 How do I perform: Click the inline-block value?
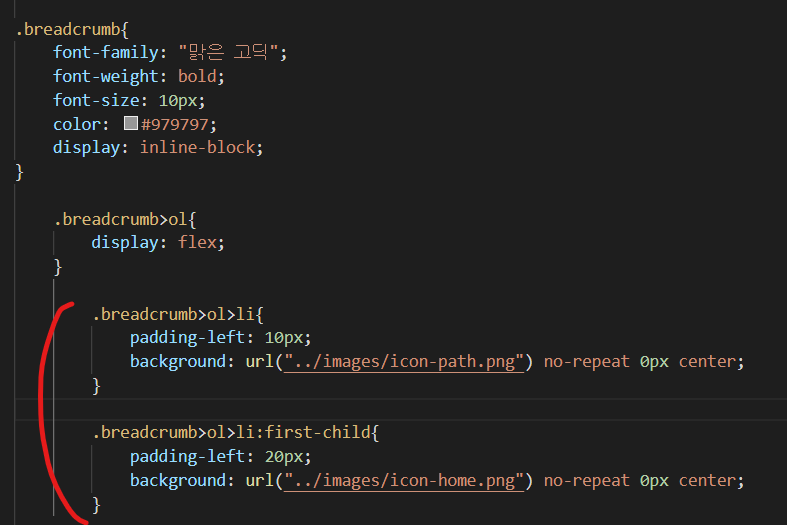(x=197, y=148)
